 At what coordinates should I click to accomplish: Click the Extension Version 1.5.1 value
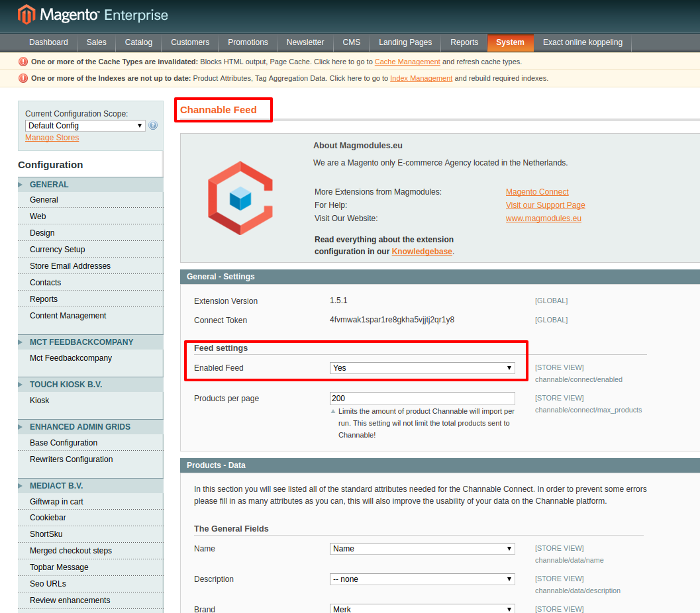(338, 301)
